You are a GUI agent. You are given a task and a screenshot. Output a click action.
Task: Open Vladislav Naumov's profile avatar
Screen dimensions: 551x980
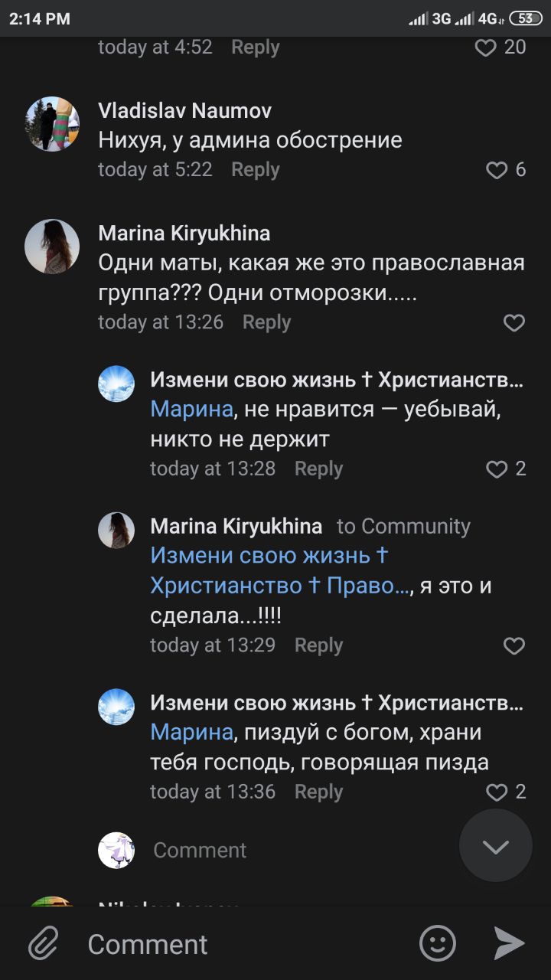point(52,123)
